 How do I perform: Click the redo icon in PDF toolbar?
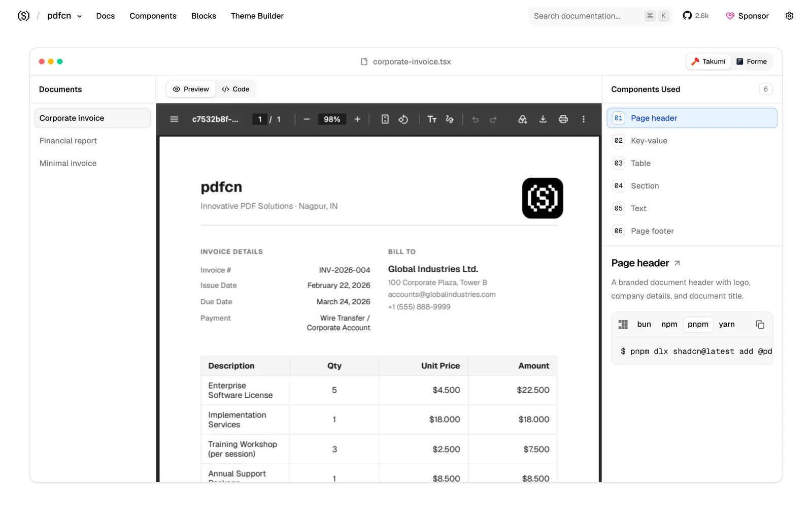click(493, 119)
